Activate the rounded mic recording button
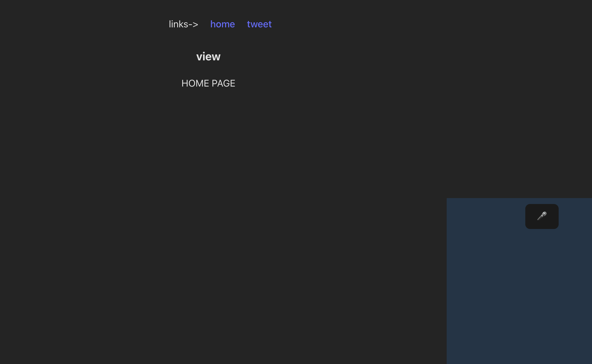 (542, 216)
